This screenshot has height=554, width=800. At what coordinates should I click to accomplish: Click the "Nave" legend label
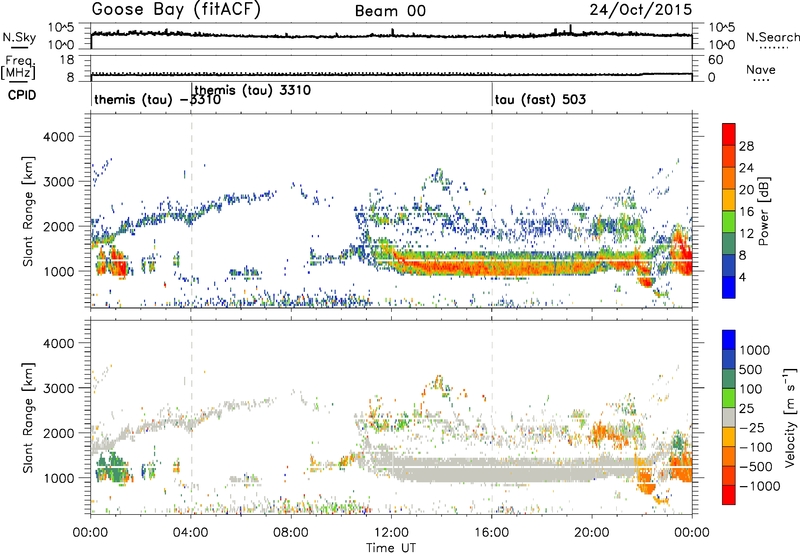click(761, 70)
